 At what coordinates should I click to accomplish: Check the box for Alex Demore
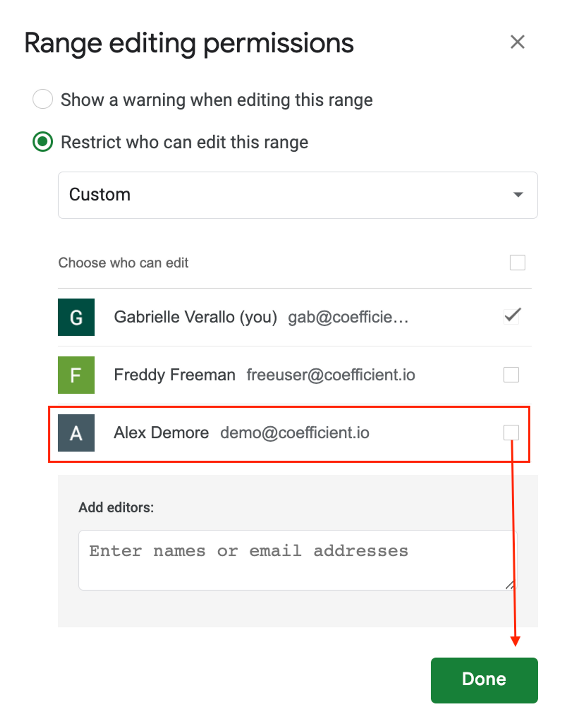click(x=511, y=433)
